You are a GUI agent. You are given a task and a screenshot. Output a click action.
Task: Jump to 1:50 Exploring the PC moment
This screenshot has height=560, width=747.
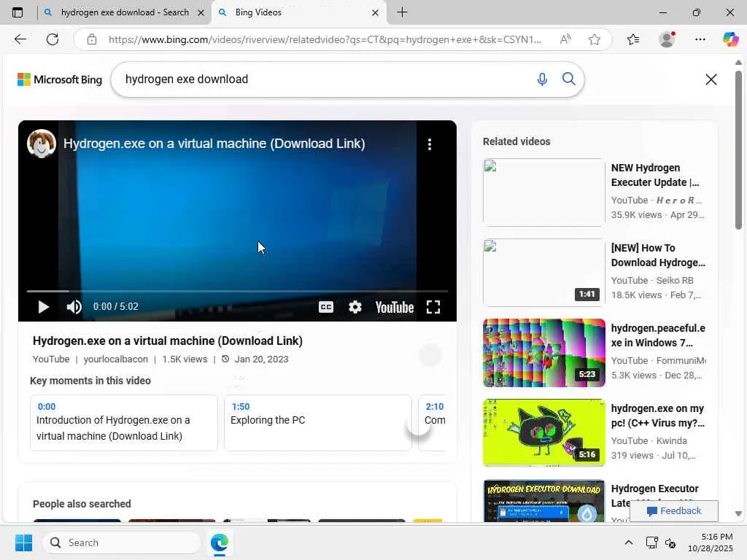pyautogui.click(x=318, y=423)
